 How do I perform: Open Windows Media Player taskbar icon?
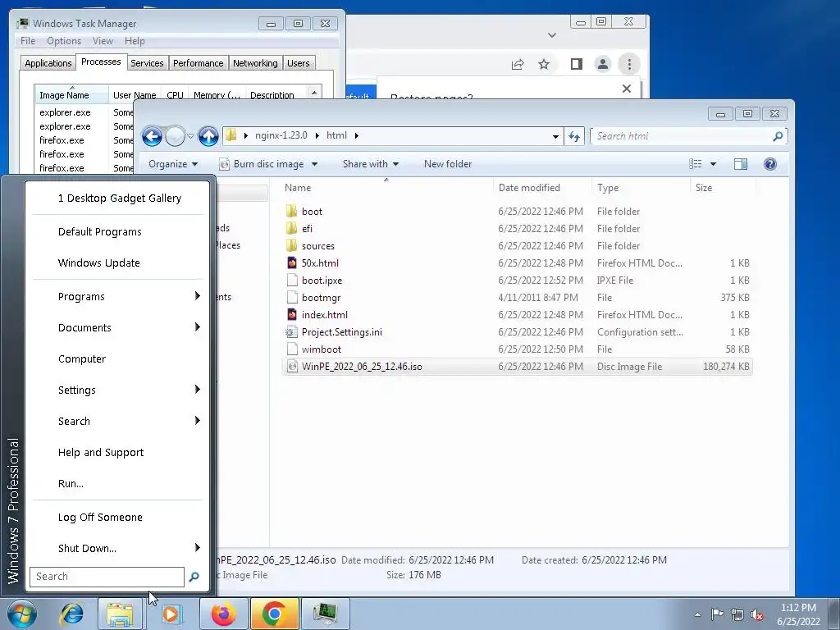click(171, 614)
